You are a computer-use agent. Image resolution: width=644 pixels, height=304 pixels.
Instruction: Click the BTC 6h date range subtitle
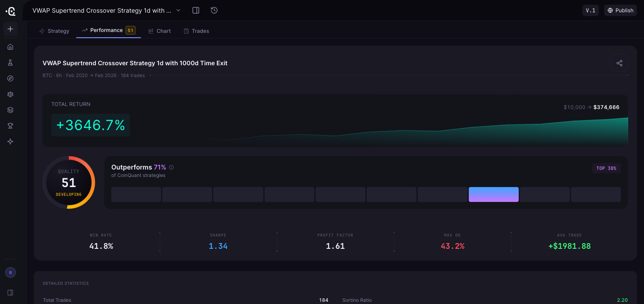pos(94,75)
